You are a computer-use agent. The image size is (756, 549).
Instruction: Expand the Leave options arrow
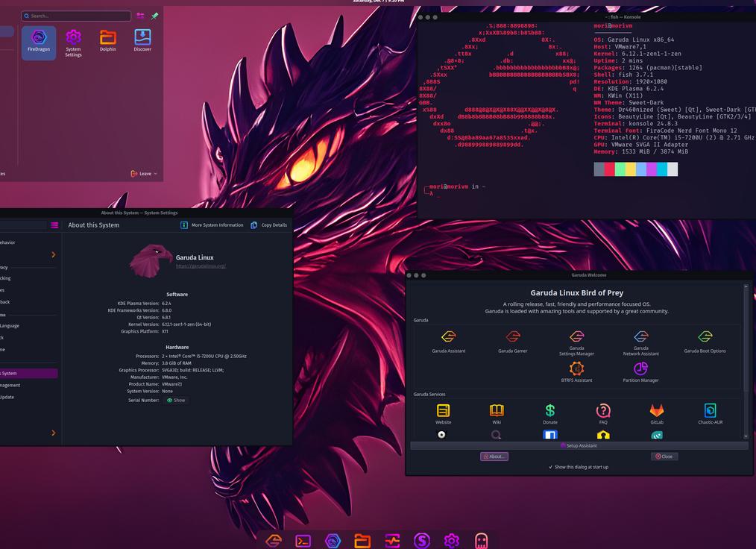pos(156,174)
